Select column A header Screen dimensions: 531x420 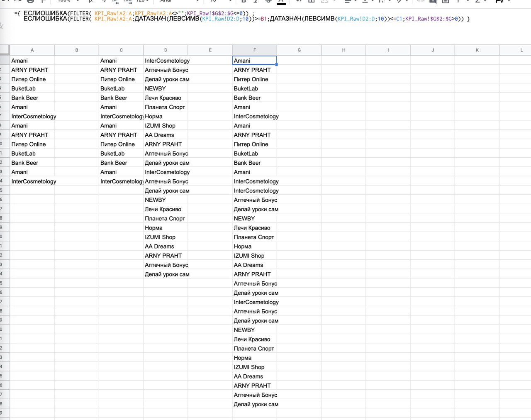click(x=32, y=50)
